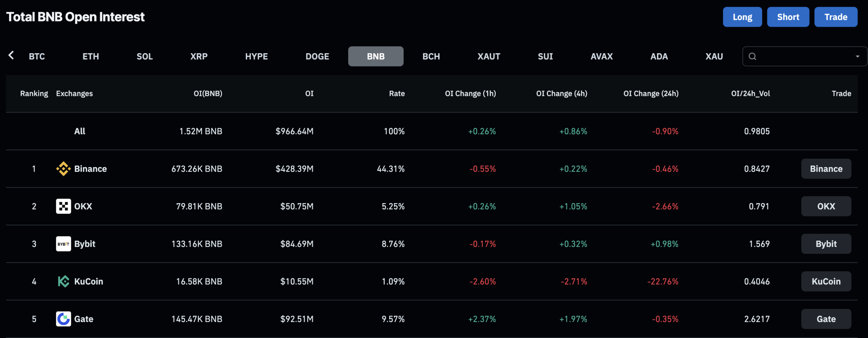This screenshot has width=868, height=338.
Task: Sort by OI Change (24h) header
Action: click(x=651, y=94)
